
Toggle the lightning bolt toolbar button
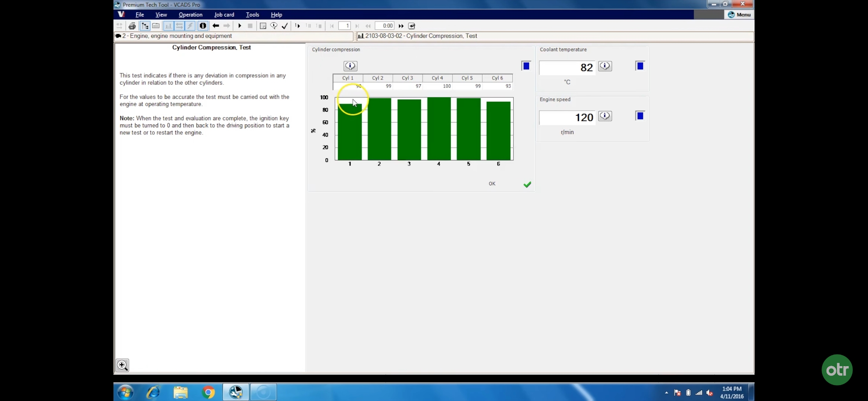[190, 26]
